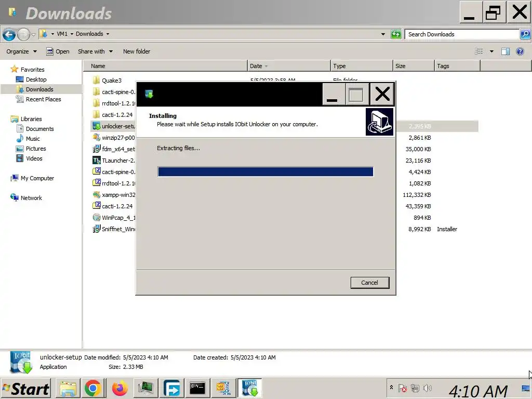Click the installer progress bar
The height and width of the screenshot is (399, 532).
coord(265,171)
